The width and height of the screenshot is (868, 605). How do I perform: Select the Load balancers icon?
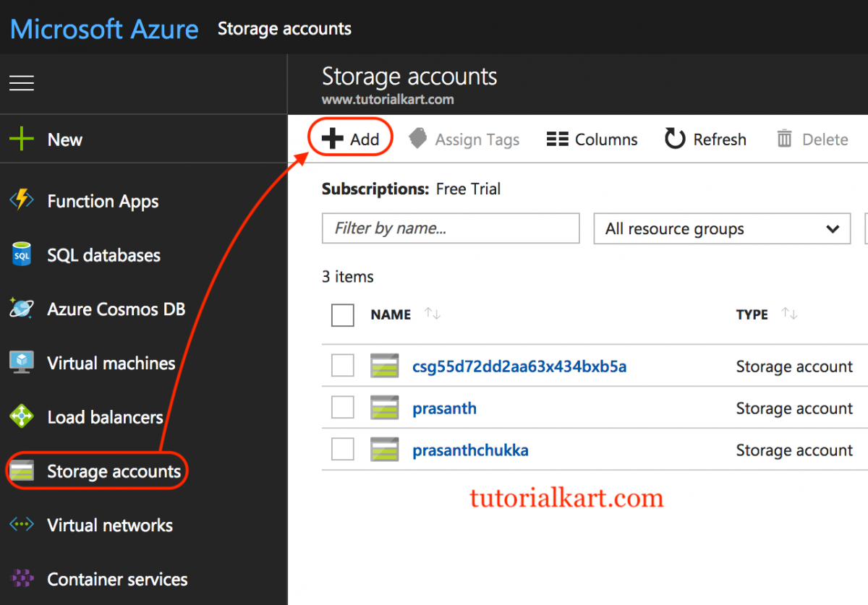(x=22, y=416)
